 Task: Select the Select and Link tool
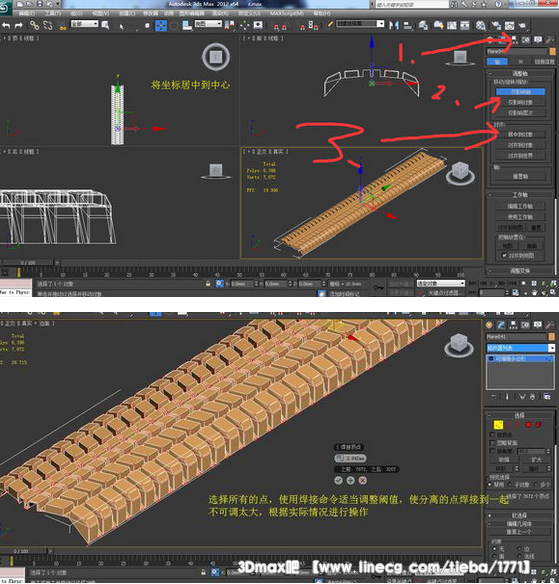coord(35,25)
